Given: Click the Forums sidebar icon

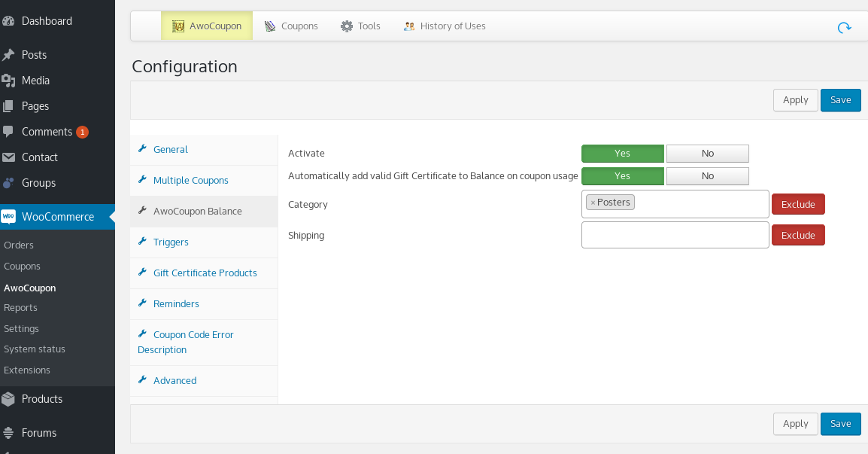Looking at the screenshot, I should click(x=8, y=433).
